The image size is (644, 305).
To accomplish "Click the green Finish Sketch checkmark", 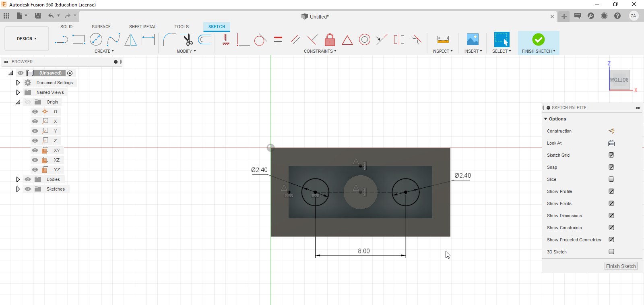I will (x=538, y=39).
